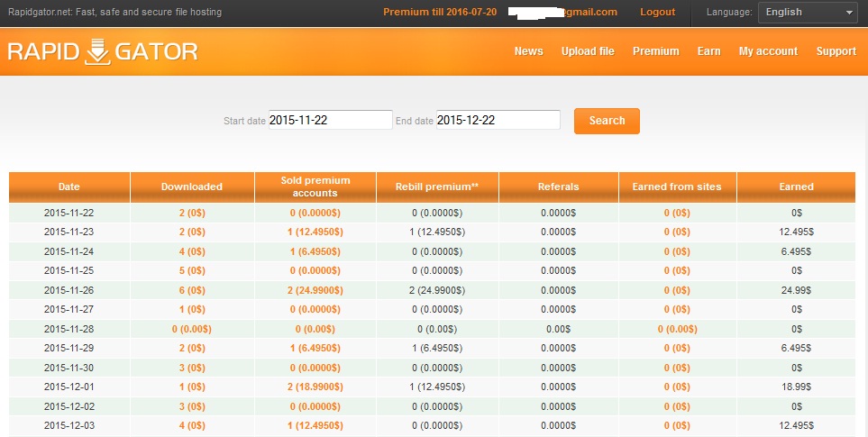Viewport: 868px width, 437px height.
Task: Click the Logout link
Action: click(657, 13)
